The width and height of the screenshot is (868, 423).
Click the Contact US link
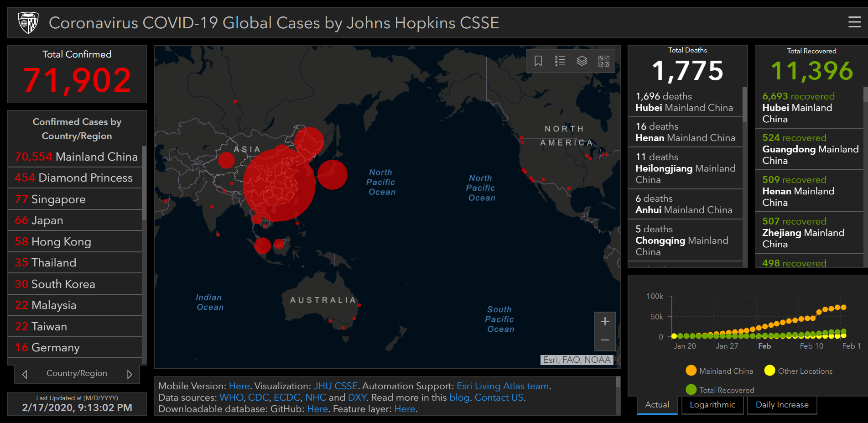499,397
